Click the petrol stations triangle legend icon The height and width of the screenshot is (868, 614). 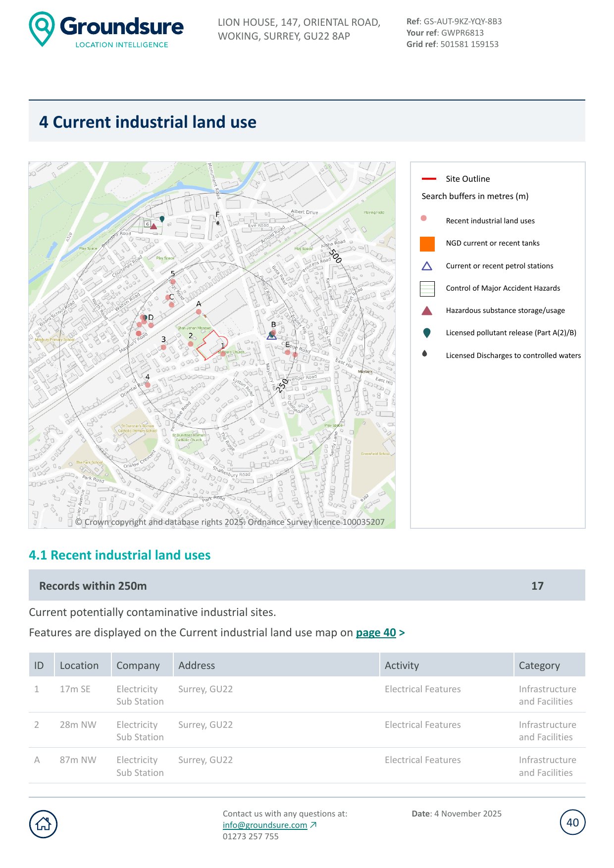point(427,266)
